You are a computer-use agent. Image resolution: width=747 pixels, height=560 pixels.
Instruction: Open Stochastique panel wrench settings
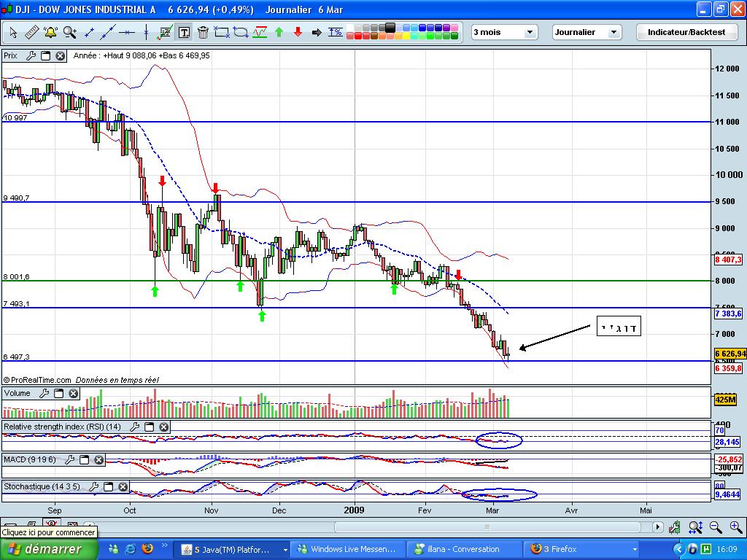click(94, 486)
